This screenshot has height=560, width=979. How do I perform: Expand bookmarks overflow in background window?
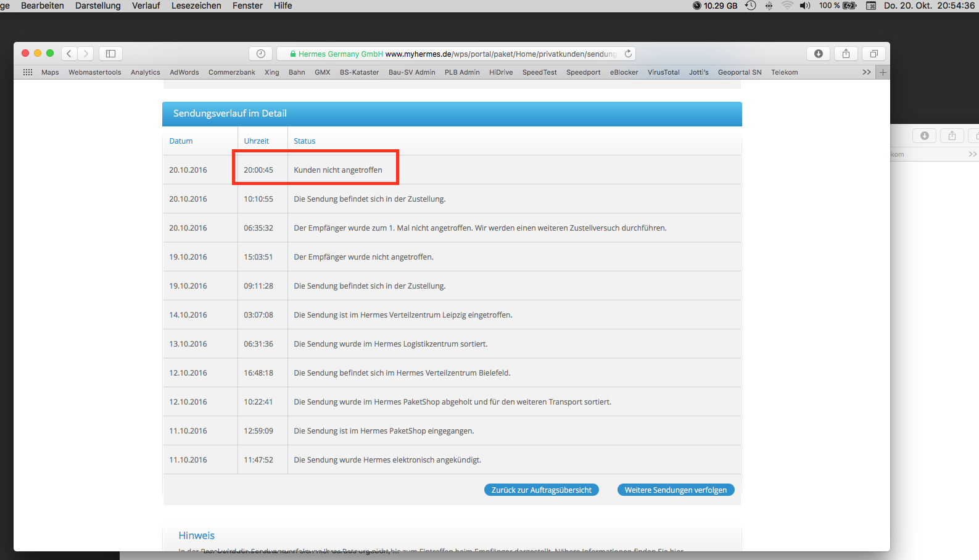point(972,154)
